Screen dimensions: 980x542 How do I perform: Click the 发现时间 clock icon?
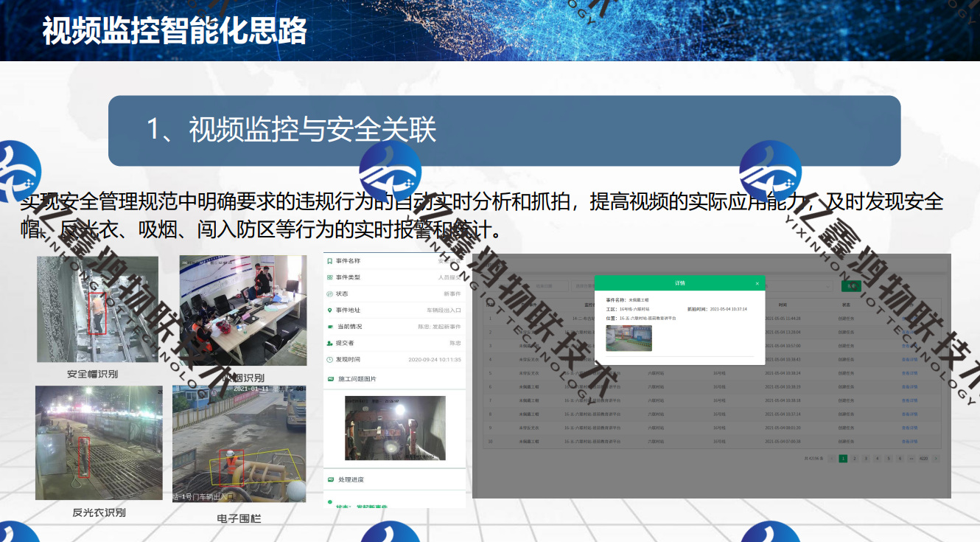329,360
